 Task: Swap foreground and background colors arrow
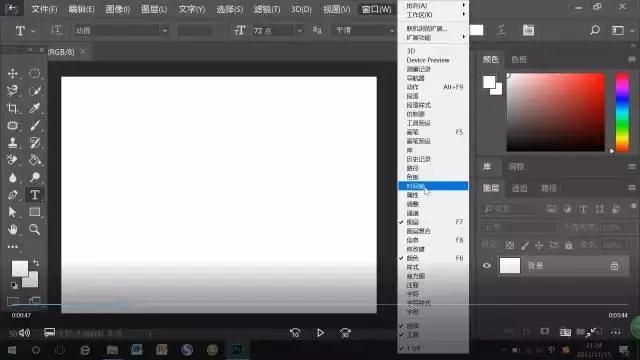coord(36,262)
